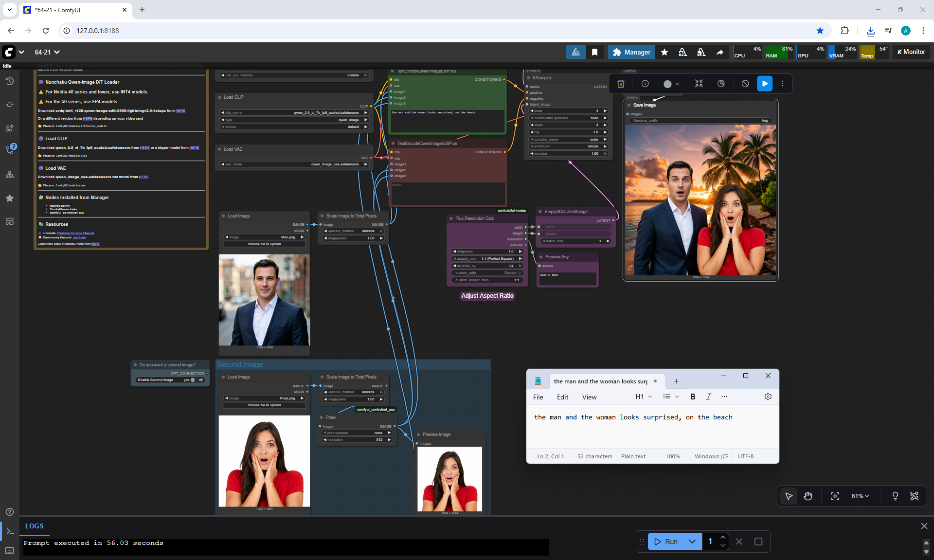Toggle bold formatting in Notepad
934x560 pixels.
pos(693,397)
